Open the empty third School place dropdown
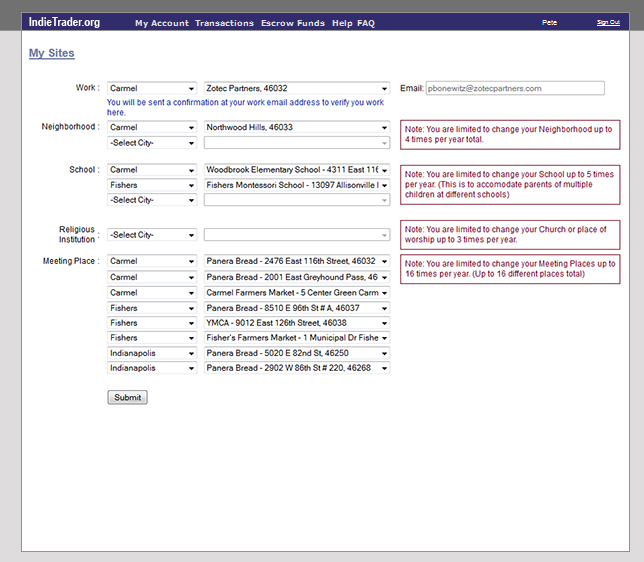This screenshot has height=562, width=644. tap(297, 200)
